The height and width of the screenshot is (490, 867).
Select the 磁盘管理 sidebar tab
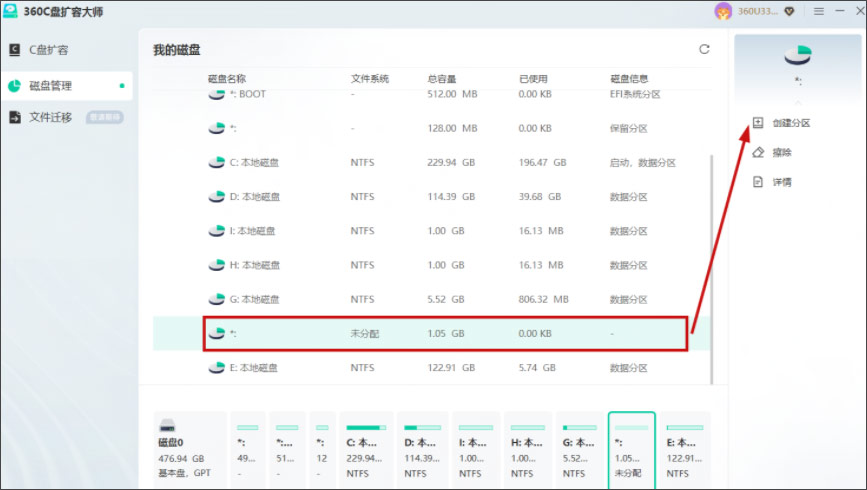(66, 86)
